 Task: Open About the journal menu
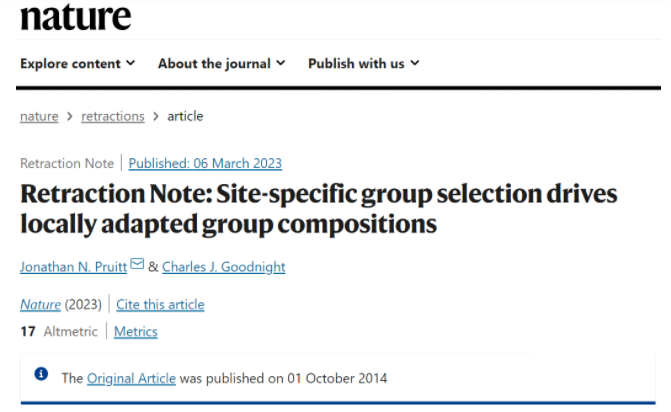tap(222, 63)
